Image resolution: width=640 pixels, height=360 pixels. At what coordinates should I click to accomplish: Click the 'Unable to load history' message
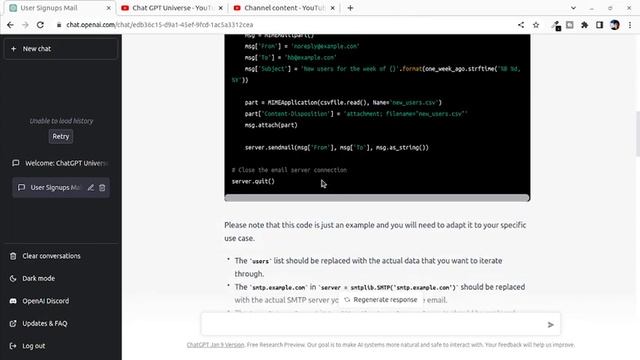tap(61, 121)
